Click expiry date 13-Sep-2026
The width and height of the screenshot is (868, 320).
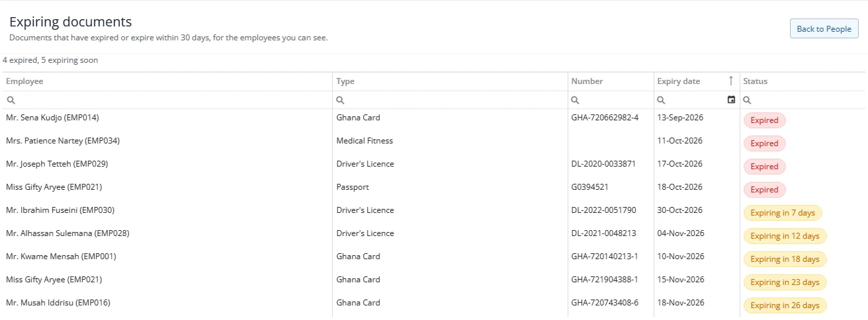(680, 118)
